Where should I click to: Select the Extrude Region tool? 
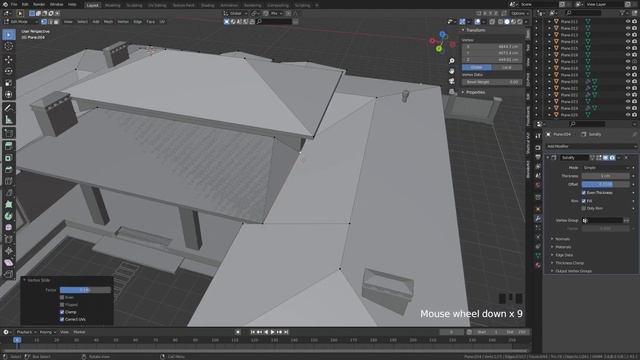[x=9, y=146]
